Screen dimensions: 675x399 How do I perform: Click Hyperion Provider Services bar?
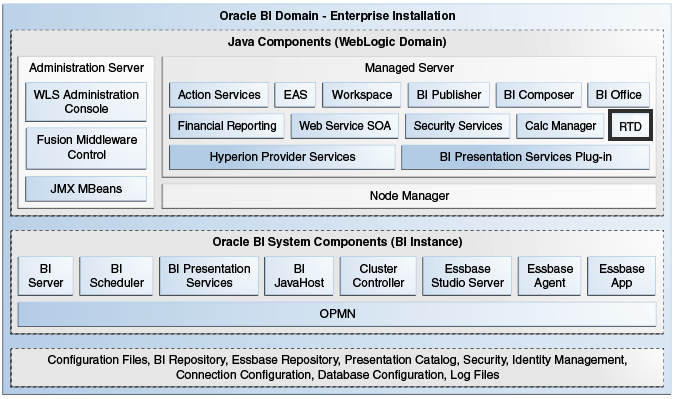[282, 157]
